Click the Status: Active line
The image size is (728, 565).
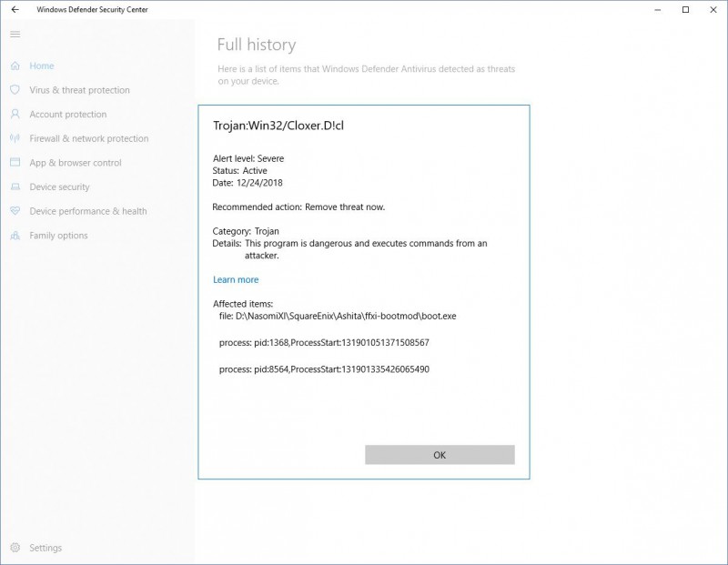click(x=239, y=170)
